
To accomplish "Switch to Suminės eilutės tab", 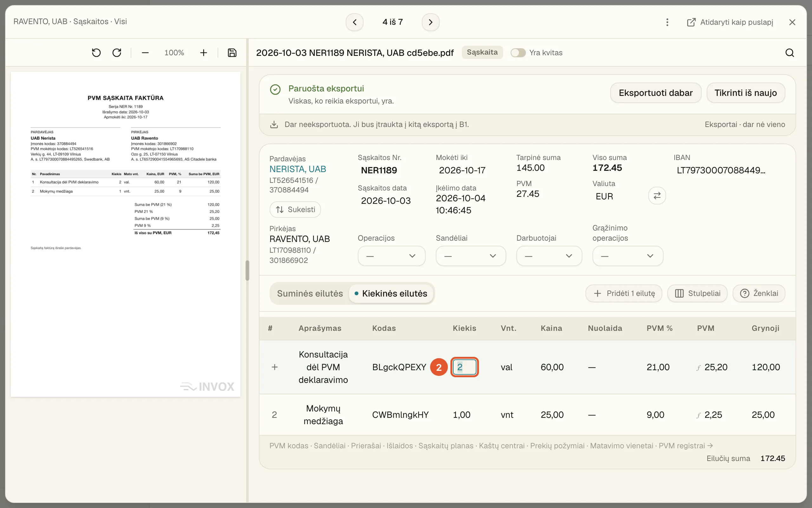I will tap(310, 293).
